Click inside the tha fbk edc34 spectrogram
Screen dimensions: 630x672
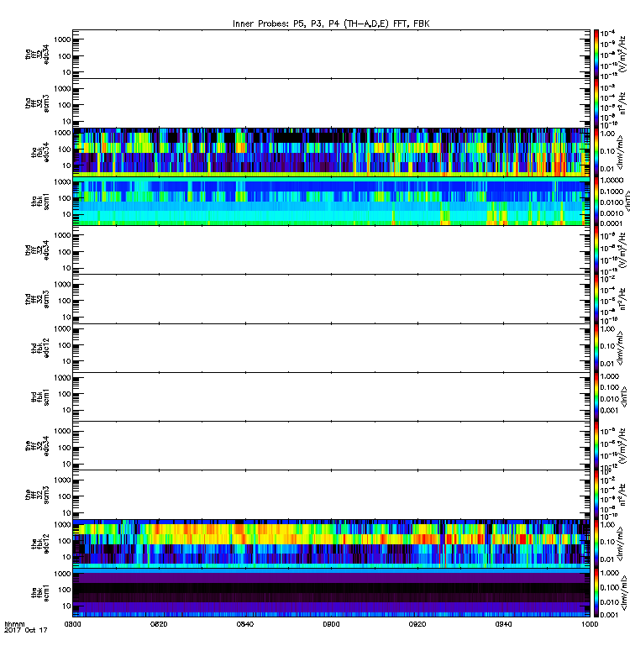pos(331,152)
